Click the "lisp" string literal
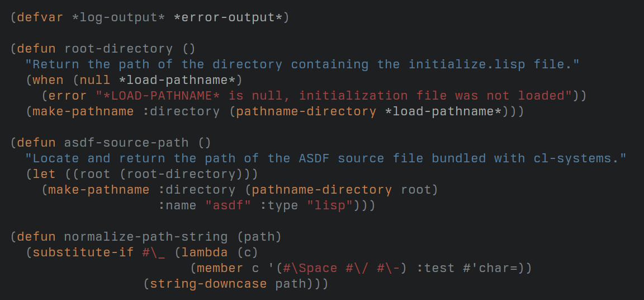 [329, 205]
